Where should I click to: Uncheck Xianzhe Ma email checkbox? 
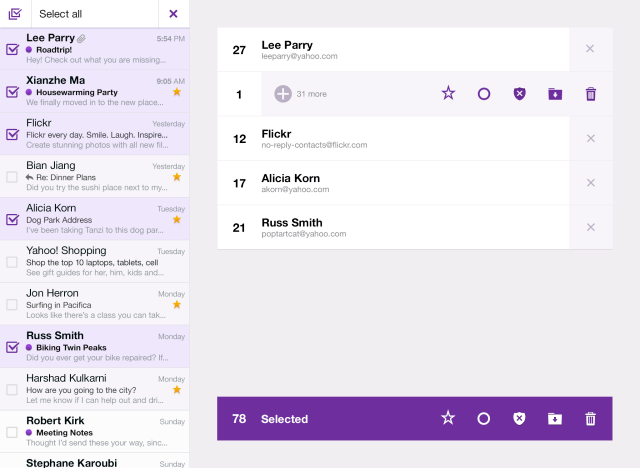click(12, 92)
